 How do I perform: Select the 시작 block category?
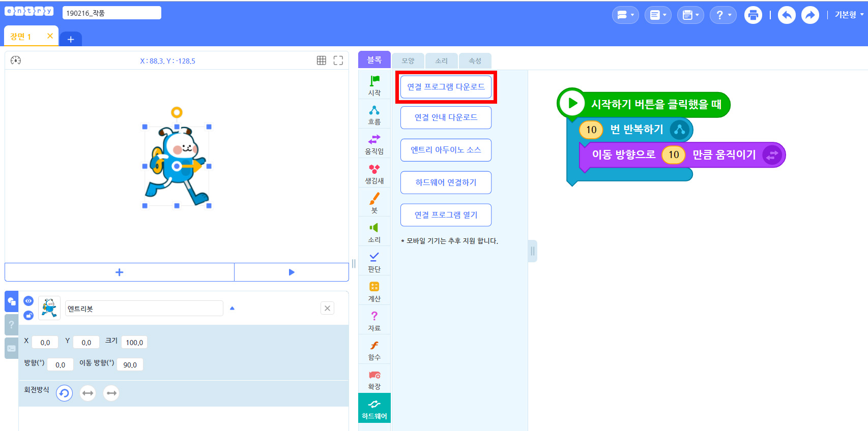374,85
